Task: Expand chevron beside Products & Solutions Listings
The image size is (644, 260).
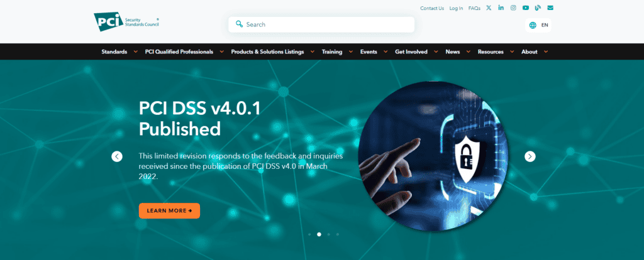Action: click(x=313, y=52)
